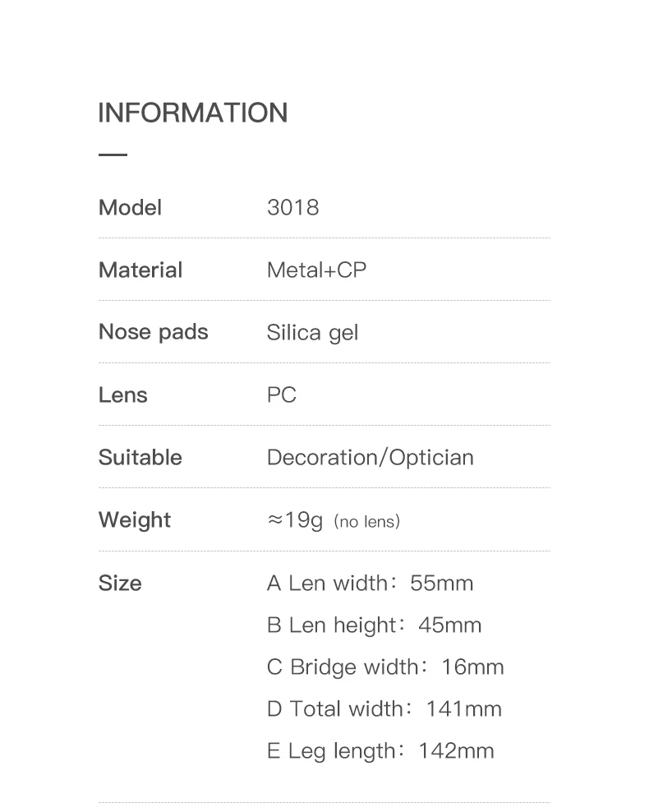
Task: Click the PC lens value
Action: click(281, 394)
